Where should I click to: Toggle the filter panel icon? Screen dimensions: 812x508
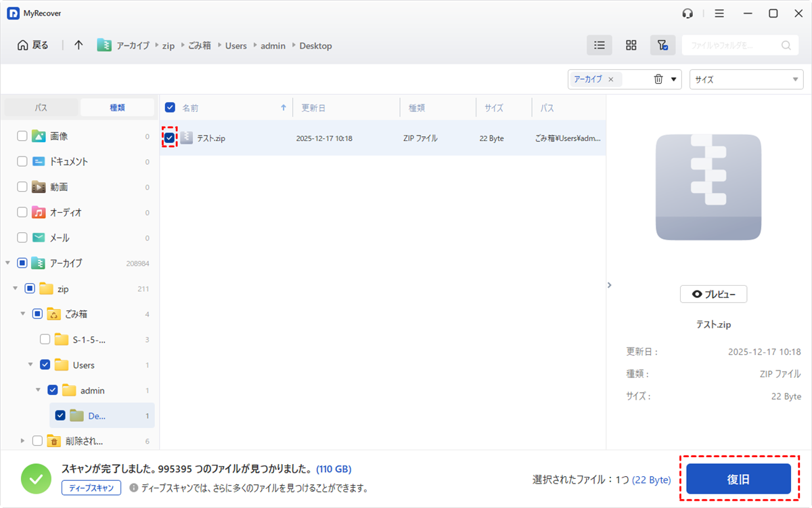pos(662,45)
